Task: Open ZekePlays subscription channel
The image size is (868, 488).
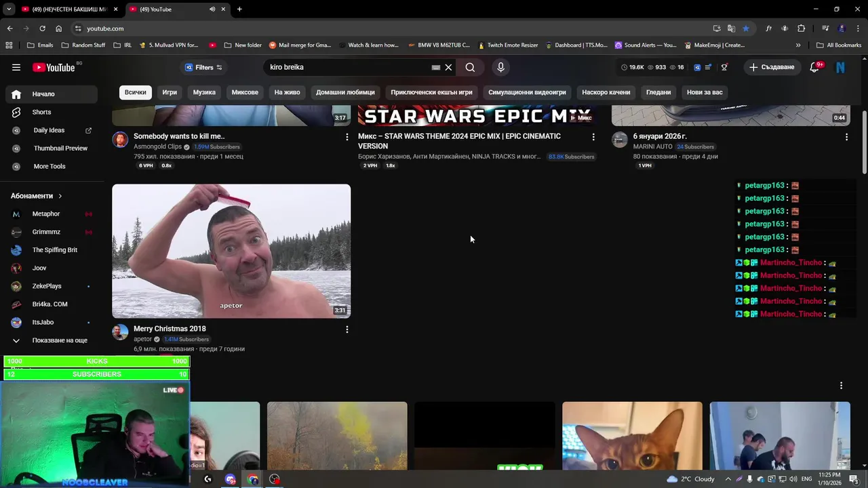Action: point(52,286)
